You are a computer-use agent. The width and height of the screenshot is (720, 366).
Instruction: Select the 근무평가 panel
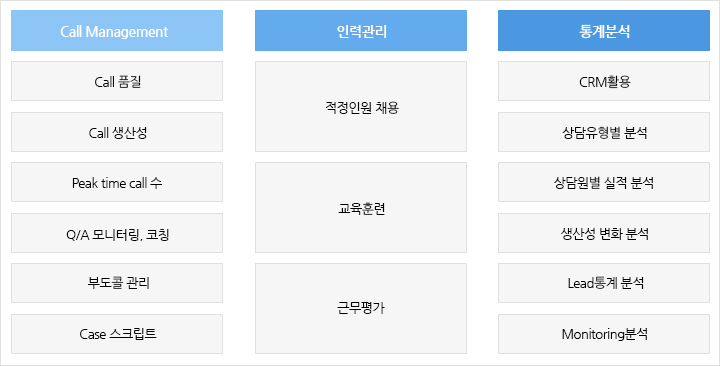click(361, 309)
